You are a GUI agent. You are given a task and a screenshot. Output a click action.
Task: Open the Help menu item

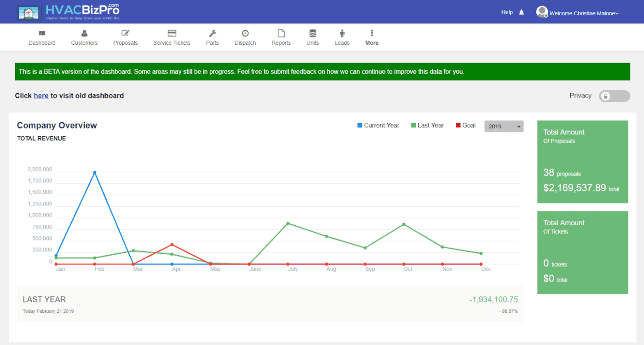point(507,12)
